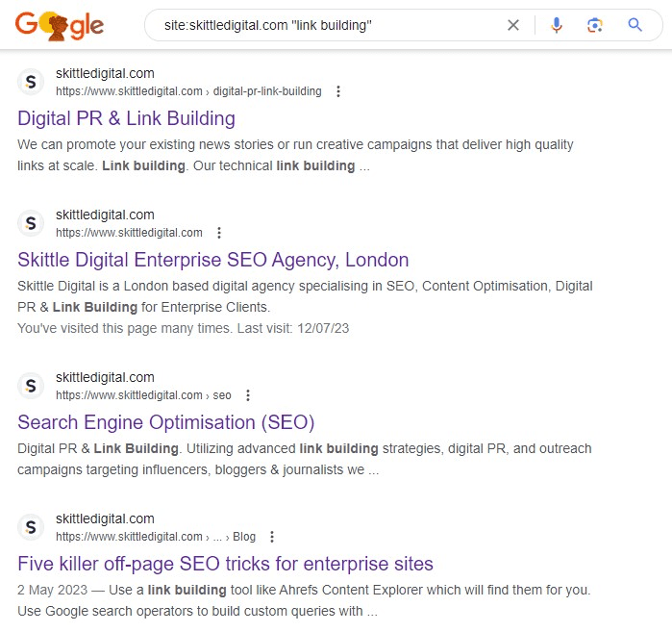Image resolution: width=672 pixels, height=632 pixels.
Task: Open more options for the homepage result
Action: click(x=219, y=233)
